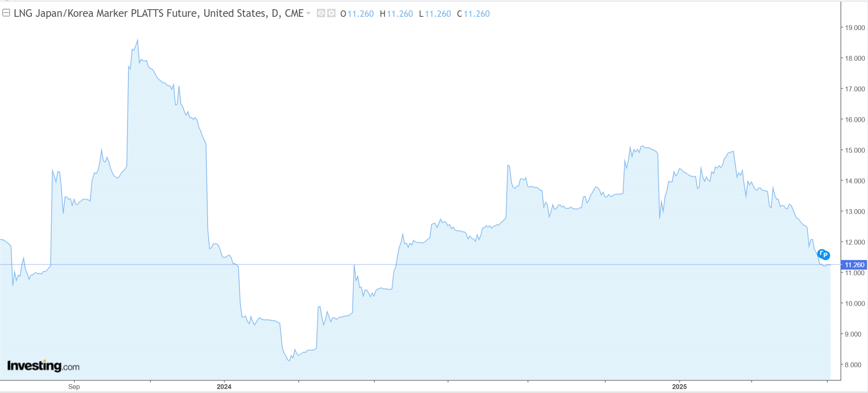This screenshot has height=393, width=868.
Task: Click the 2024 label on the time axis
Action: [x=224, y=387]
